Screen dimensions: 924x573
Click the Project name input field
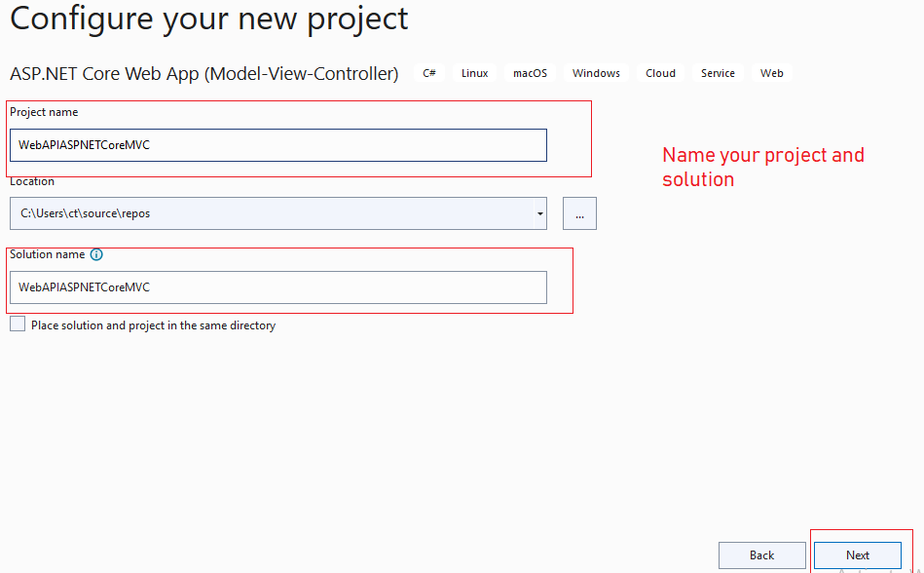(277, 144)
